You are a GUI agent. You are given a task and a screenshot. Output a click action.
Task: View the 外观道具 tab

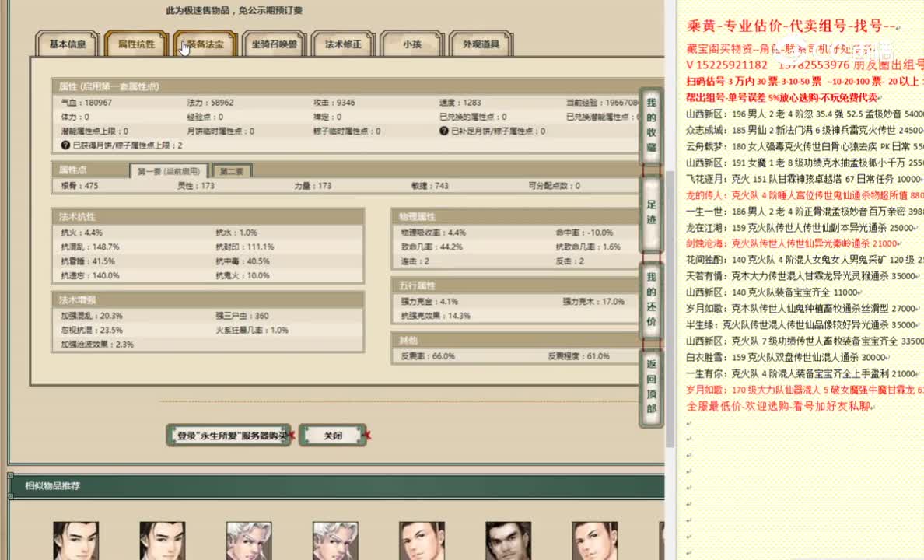pos(481,44)
